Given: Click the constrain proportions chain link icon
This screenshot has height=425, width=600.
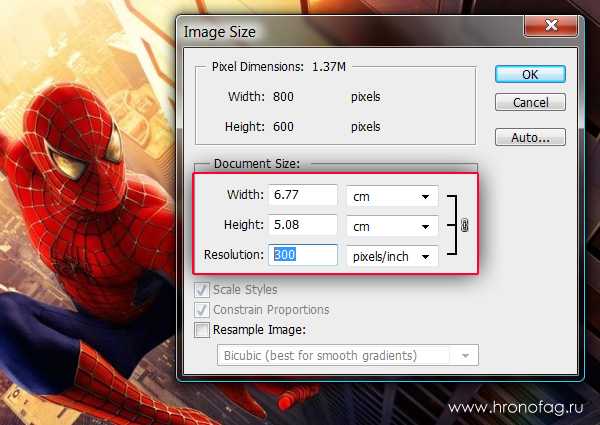Looking at the screenshot, I should [x=464, y=225].
